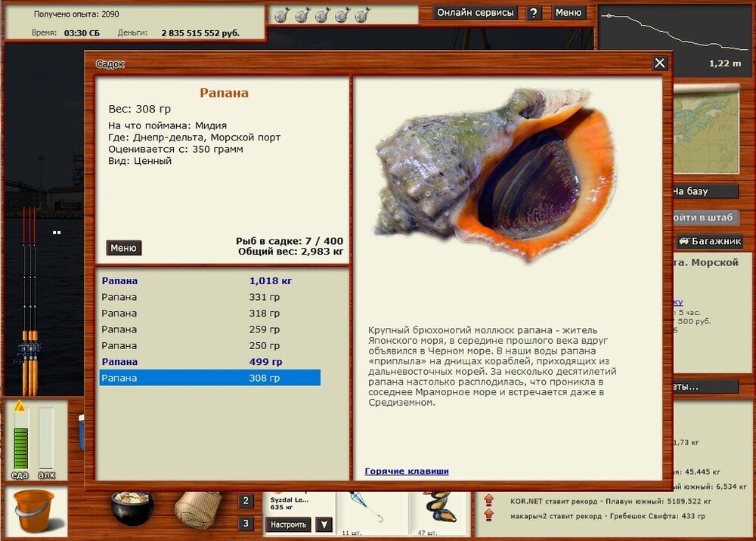
Task: Open the Багажник trunk button
Action: click(x=709, y=241)
